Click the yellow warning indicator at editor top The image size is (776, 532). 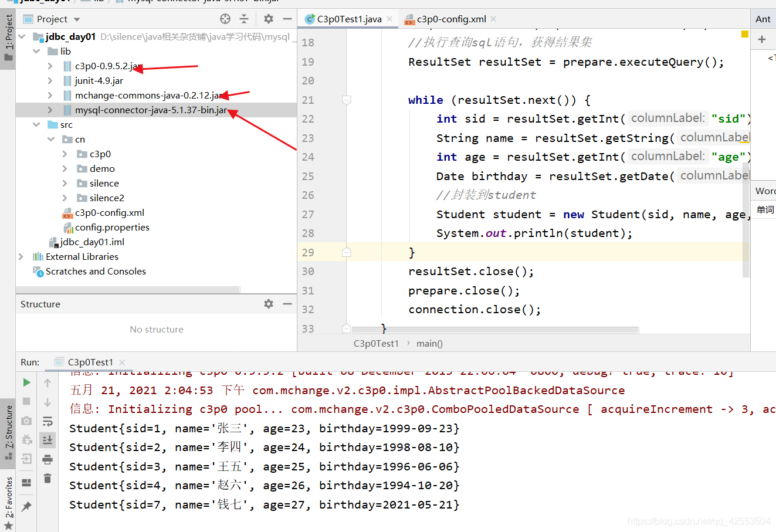pos(745,34)
